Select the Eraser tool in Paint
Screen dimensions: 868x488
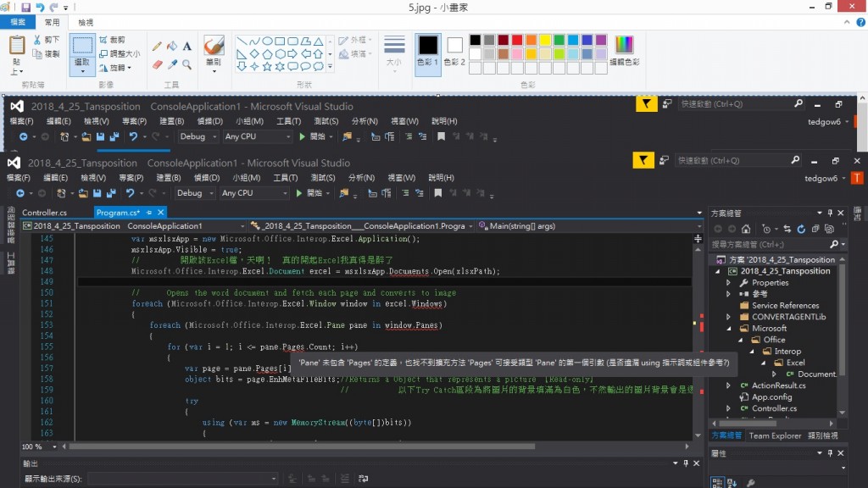[x=157, y=64]
